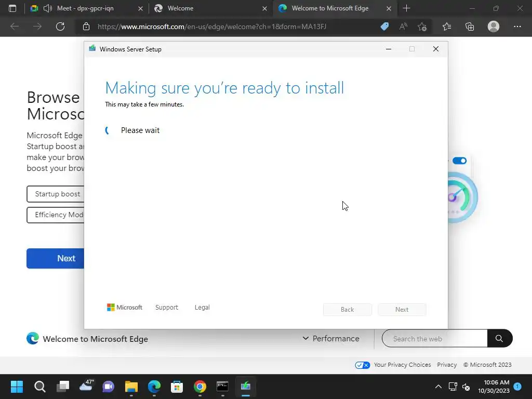Open the notification badge in tray
The image size is (532, 399).
(x=517, y=386)
